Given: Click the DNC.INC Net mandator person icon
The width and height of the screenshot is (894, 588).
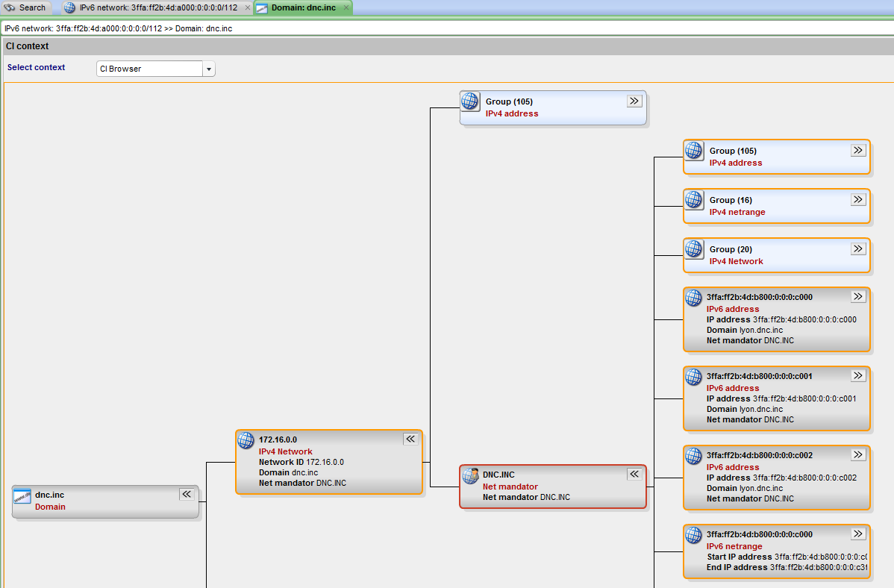Looking at the screenshot, I should click(x=470, y=476).
